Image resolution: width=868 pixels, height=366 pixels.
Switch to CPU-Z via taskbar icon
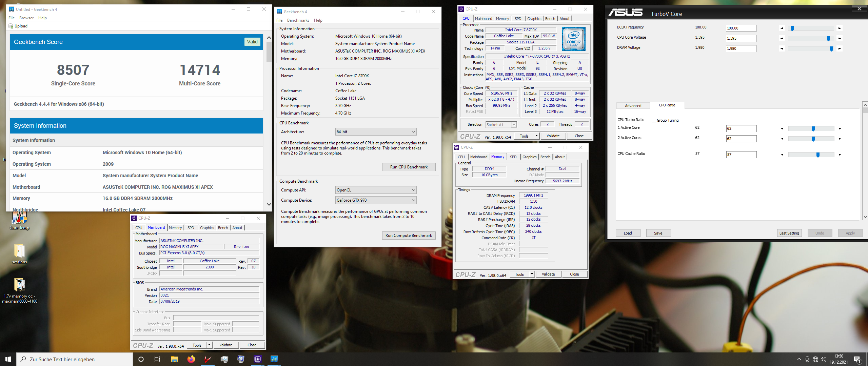[x=258, y=359]
